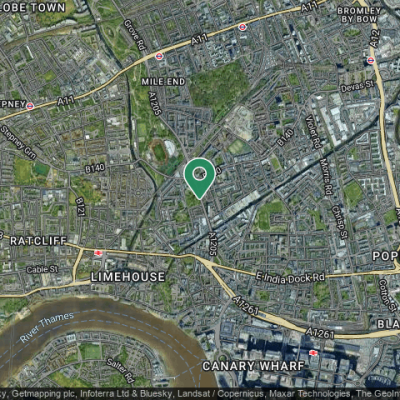Select the E India Dock Rd label
The image size is (400, 400).
point(290,279)
